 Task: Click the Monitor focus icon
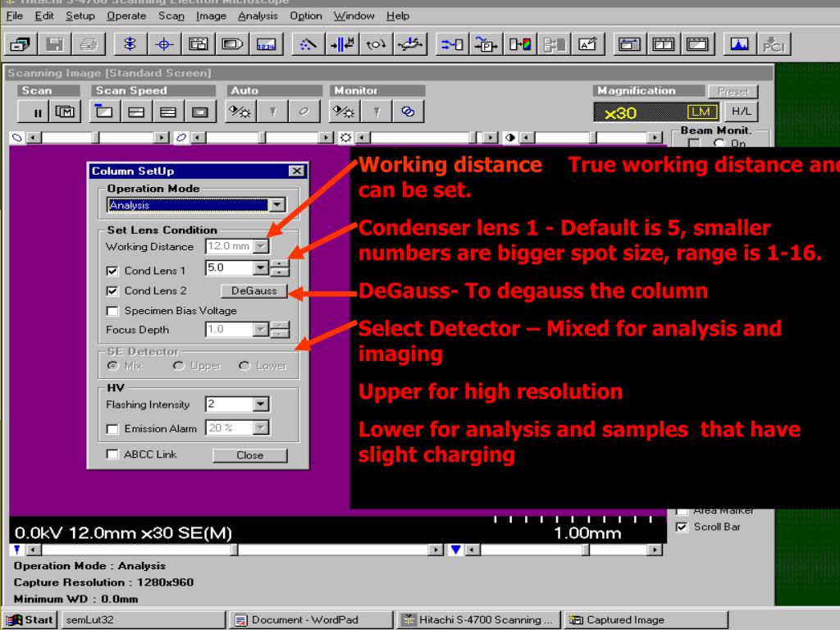click(377, 112)
